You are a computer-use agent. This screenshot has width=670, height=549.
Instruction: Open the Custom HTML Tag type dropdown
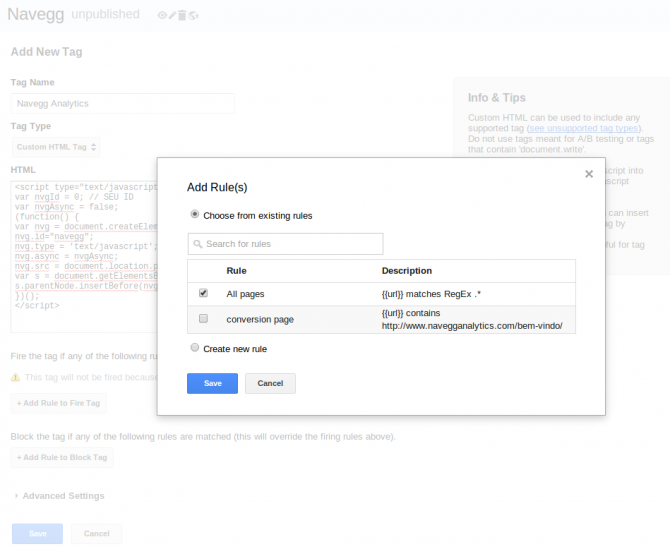56,147
